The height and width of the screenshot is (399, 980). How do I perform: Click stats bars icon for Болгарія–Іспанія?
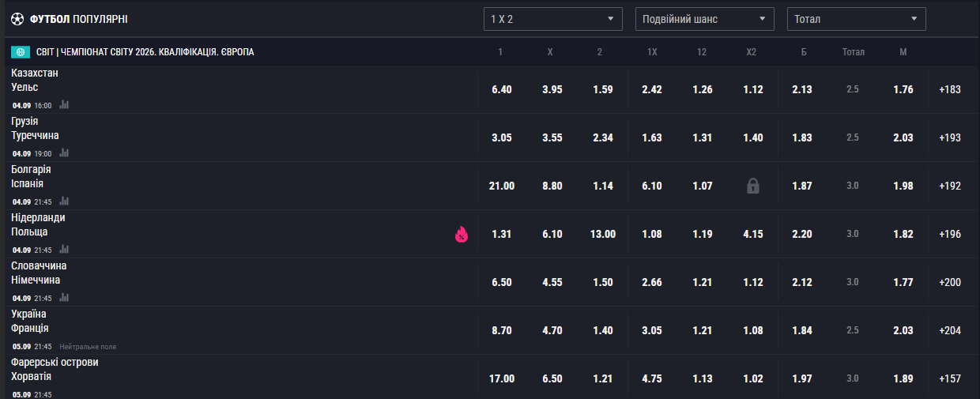point(64,201)
